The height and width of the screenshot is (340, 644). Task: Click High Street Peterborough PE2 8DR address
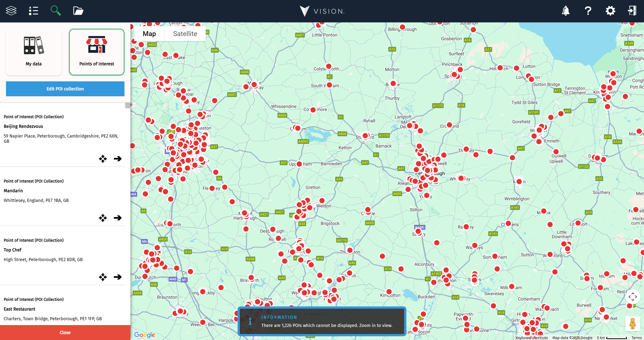pos(43,260)
